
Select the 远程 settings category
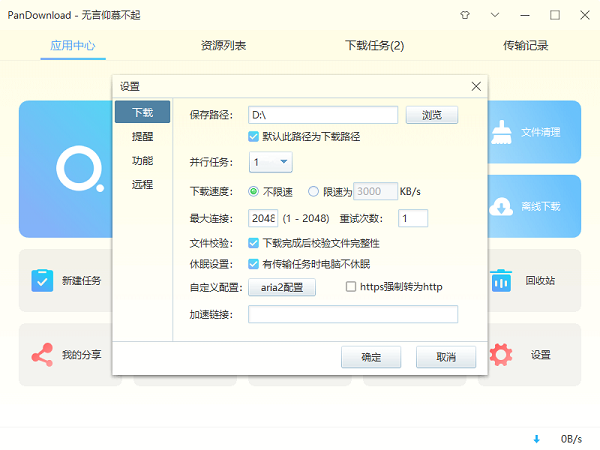[142, 184]
